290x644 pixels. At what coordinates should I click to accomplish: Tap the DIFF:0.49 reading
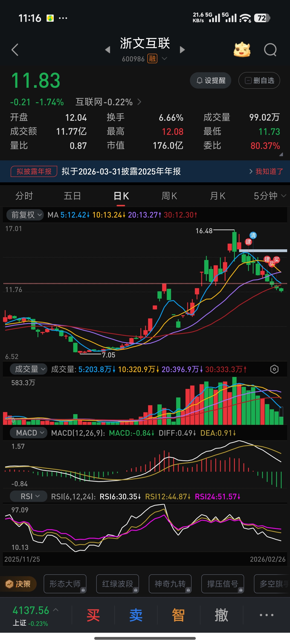click(177, 433)
